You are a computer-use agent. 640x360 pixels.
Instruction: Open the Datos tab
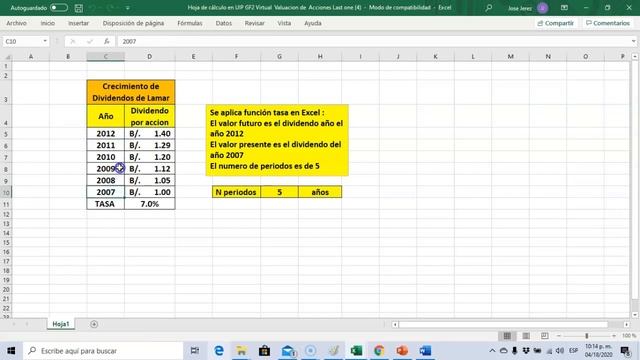point(224,23)
